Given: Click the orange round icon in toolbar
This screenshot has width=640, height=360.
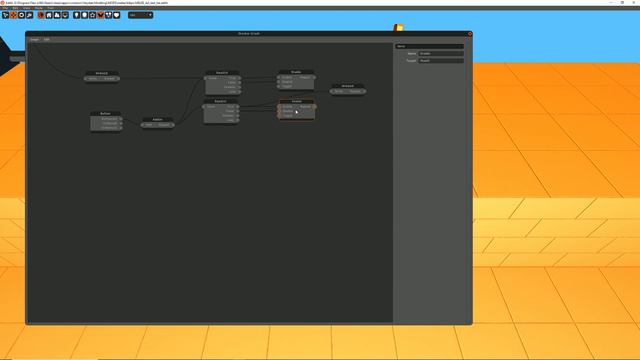Looking at the screenshot, I should (x=41, y=15).
